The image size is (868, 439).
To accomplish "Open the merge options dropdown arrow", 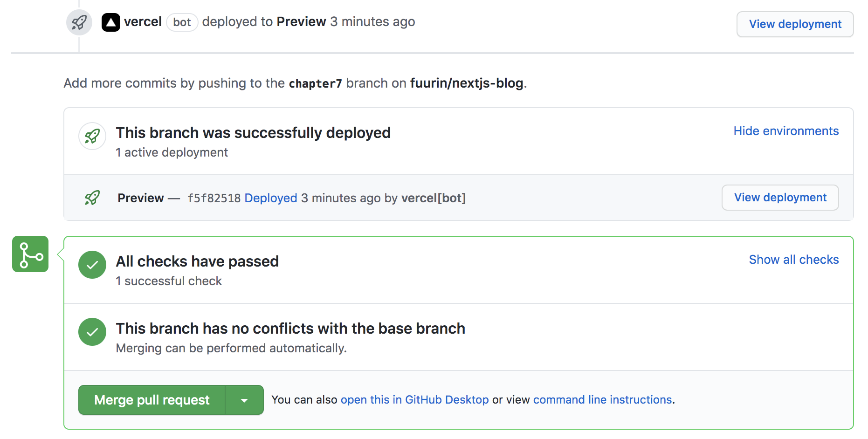I will pyautogui.click(x=244, y=400).
